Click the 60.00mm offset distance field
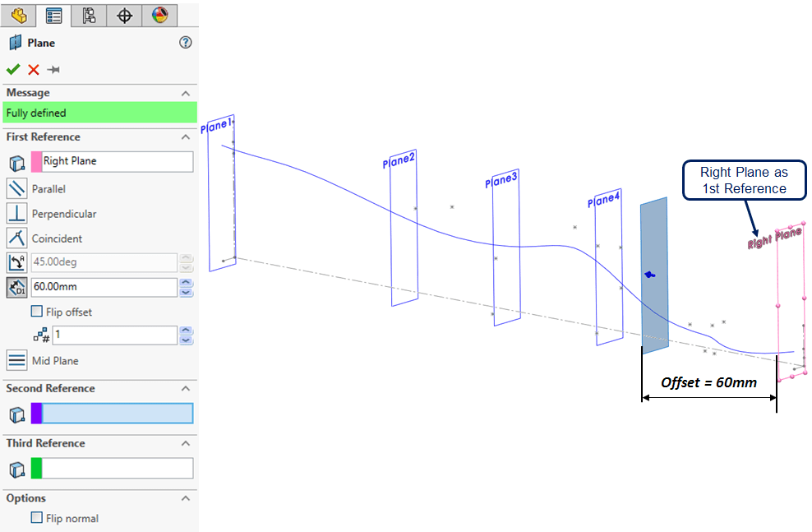Image resolution: width=812 pixels, height=532 pixels. coord(104,287)
